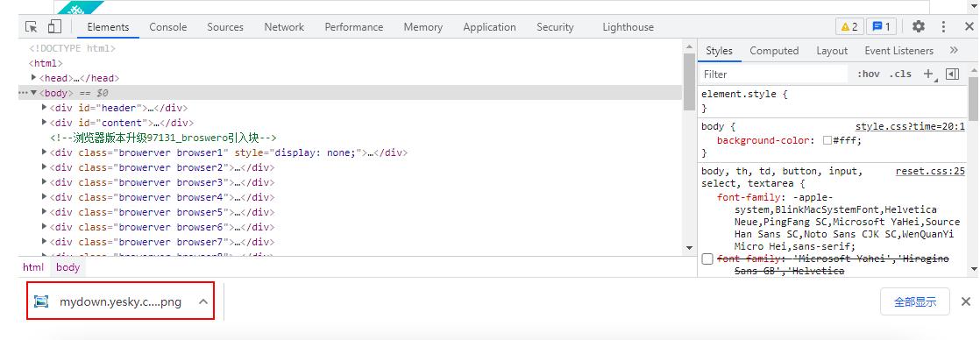Image resolution: width=980 pixels, height=340 pixels.
Task: Open the three-dot actions before body node
Action: [x=23, y=93]
